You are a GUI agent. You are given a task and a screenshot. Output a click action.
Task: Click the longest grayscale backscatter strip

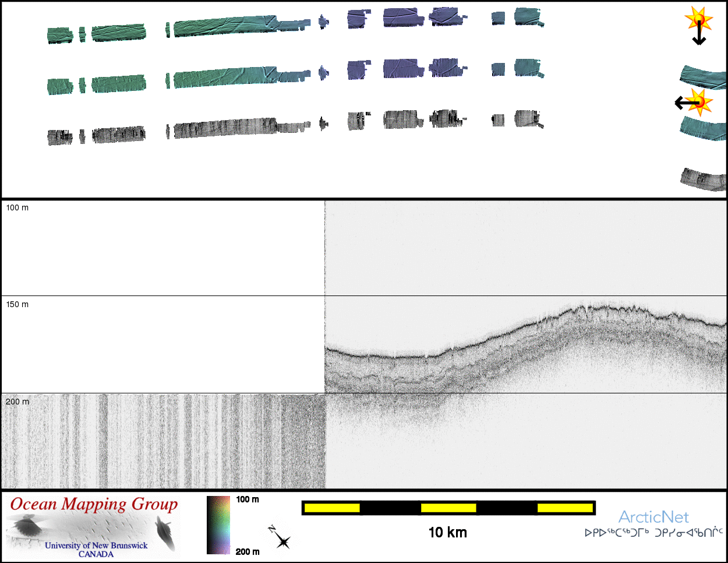pyautogui.click(x=224, y=128)
